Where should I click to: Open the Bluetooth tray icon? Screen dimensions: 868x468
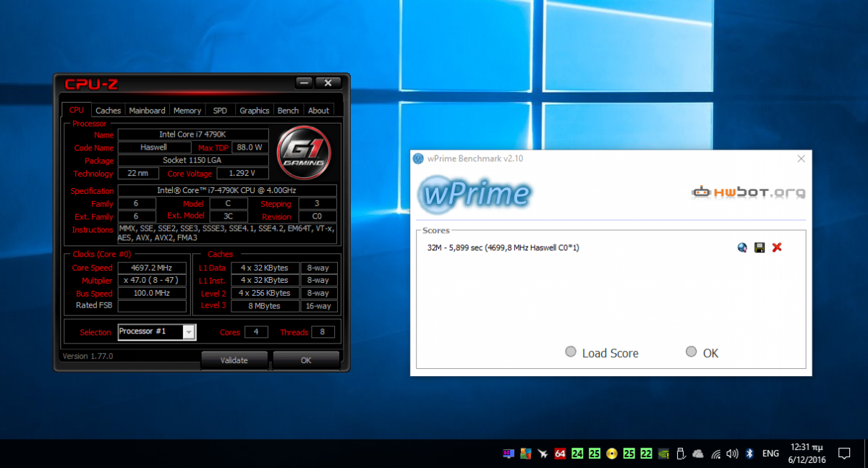(750, 454)
